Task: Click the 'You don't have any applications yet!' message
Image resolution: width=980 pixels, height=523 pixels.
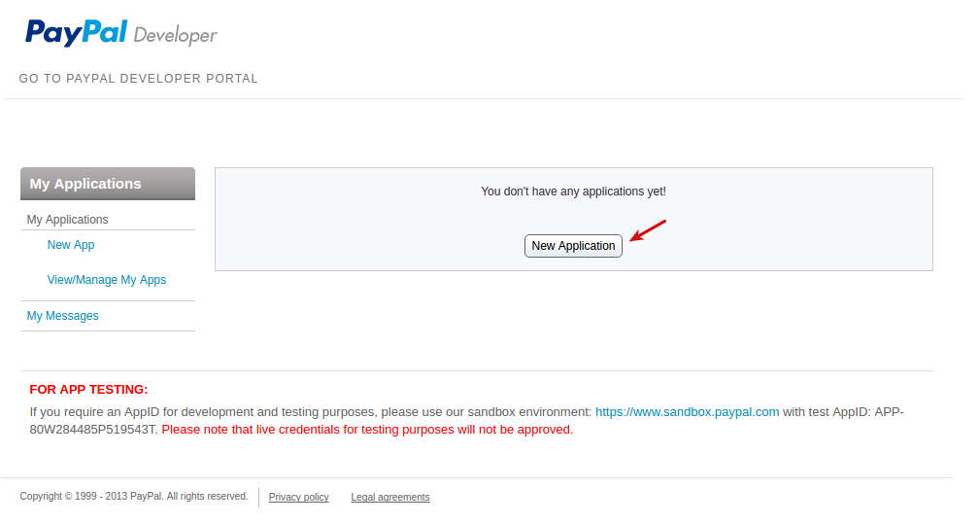Action: point(573,192)
